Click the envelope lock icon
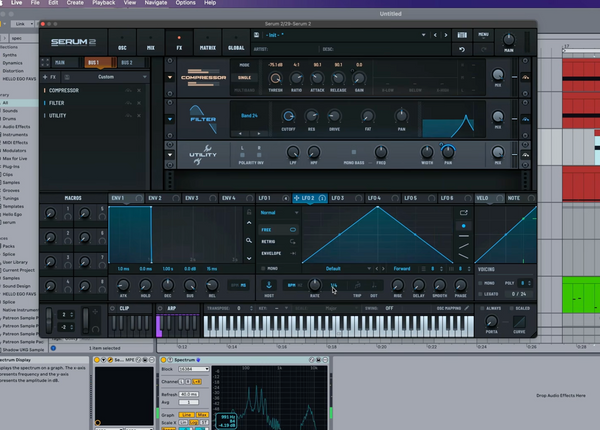600x430 pixels. (x=249, y=212)
